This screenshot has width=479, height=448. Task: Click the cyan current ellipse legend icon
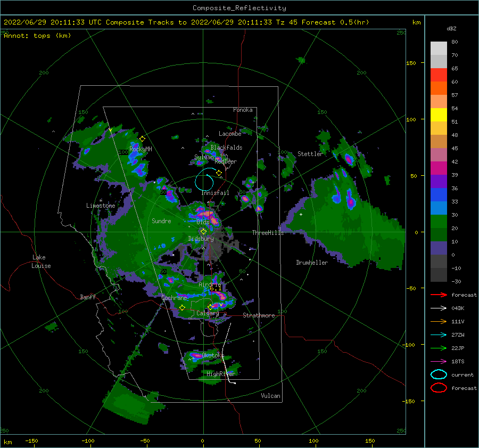tap(439, 374)
